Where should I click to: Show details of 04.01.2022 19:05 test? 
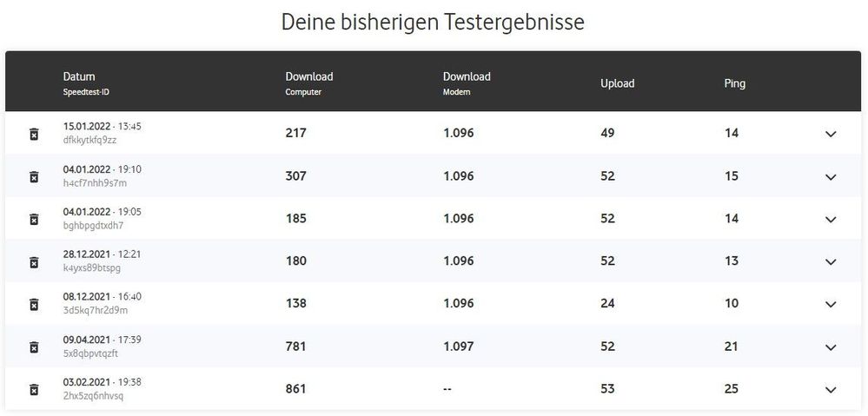click(x=830, y=219)
